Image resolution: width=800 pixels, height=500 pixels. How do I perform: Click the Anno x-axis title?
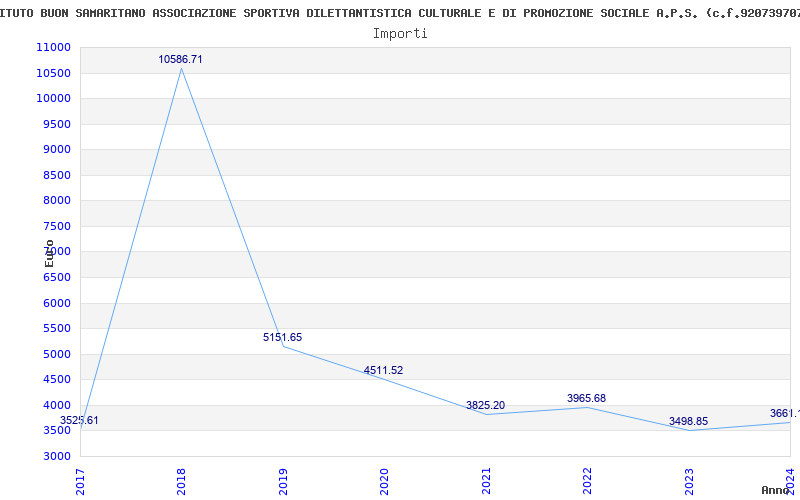click(776, 490)
